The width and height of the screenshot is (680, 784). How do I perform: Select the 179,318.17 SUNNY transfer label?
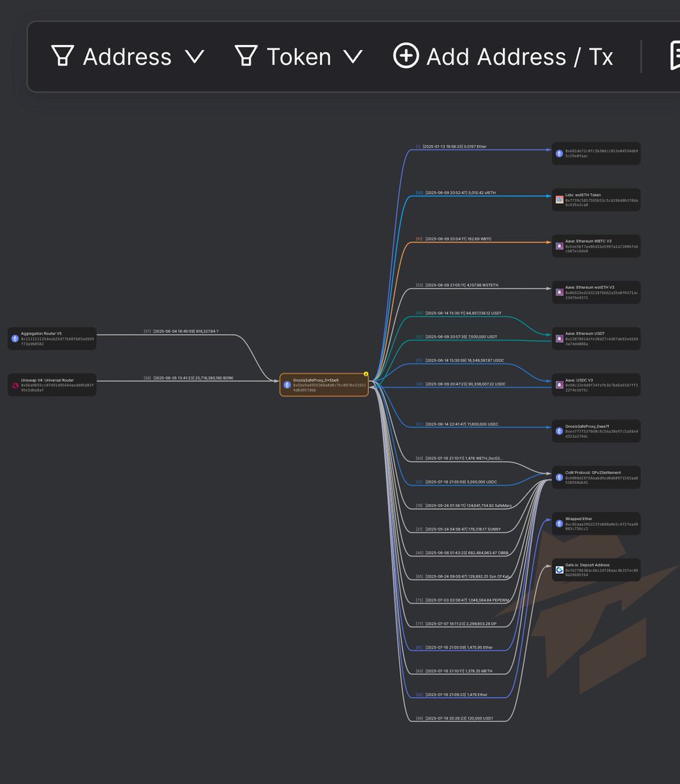pyautogui.click(x=458, y=529)
